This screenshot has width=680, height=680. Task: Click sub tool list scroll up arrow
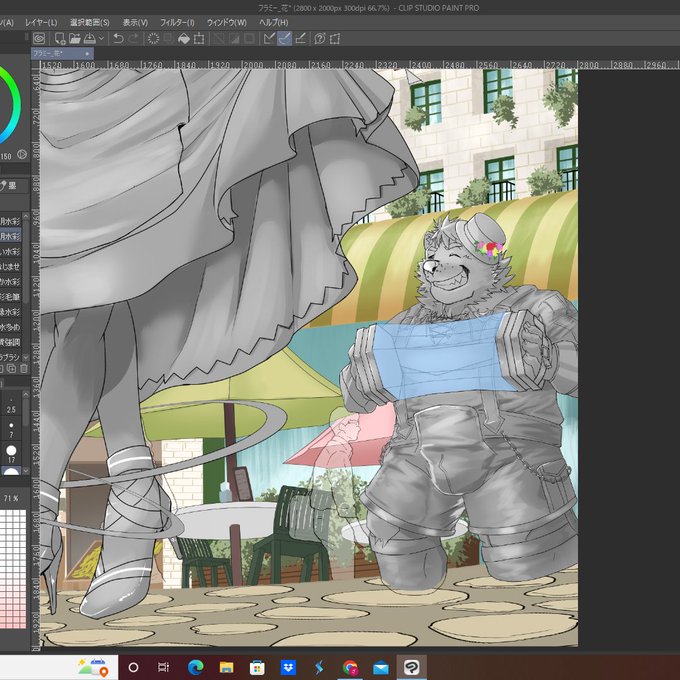tap(26, 216)
